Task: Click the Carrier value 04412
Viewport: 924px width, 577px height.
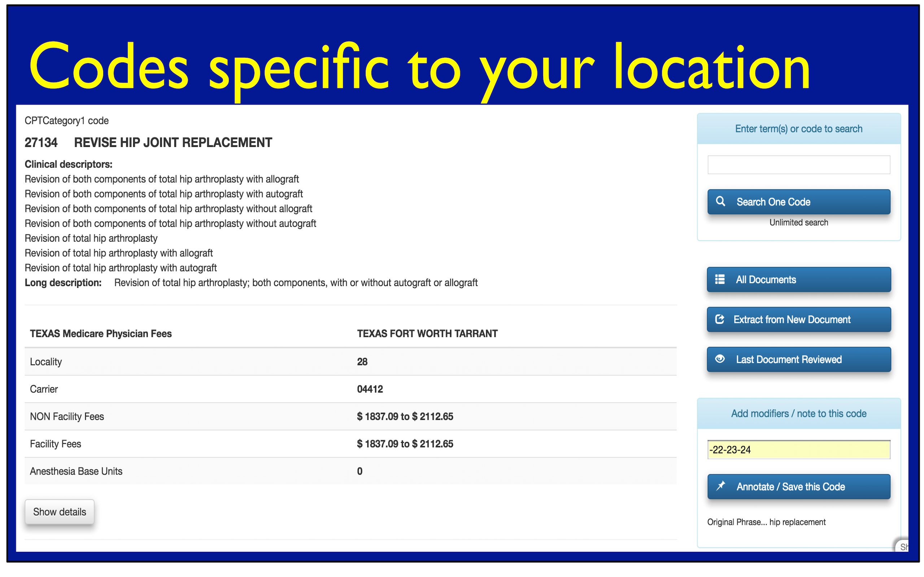Action: 370,389
